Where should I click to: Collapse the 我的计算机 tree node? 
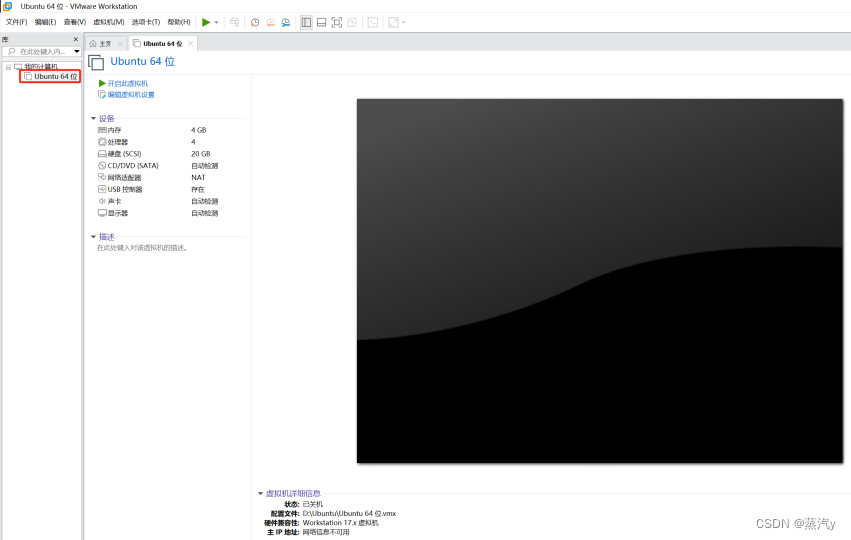coord(8,67)
